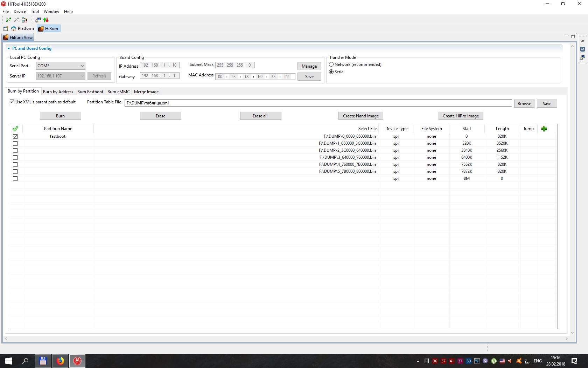Click the blue console monitor icon on the right sidebar
This screenshot has width=588, height=368.
582,49
